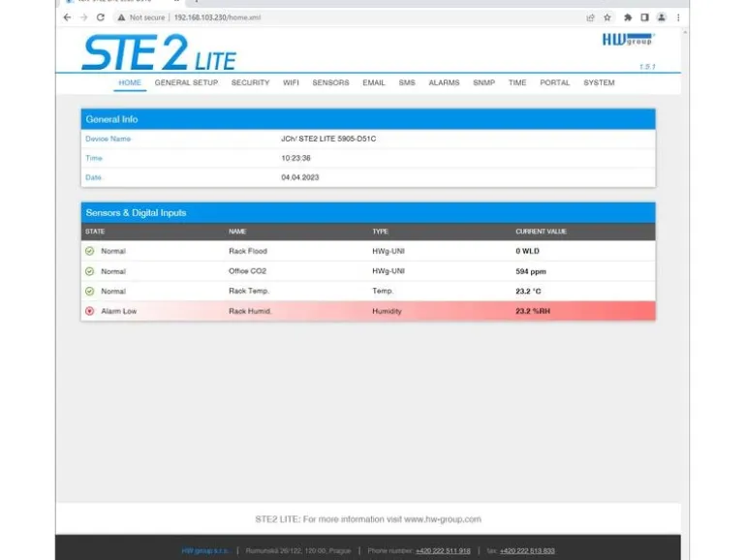Screen dimensions: 746x560
Task: Open the WIFI tab
Action: (291, 82)
